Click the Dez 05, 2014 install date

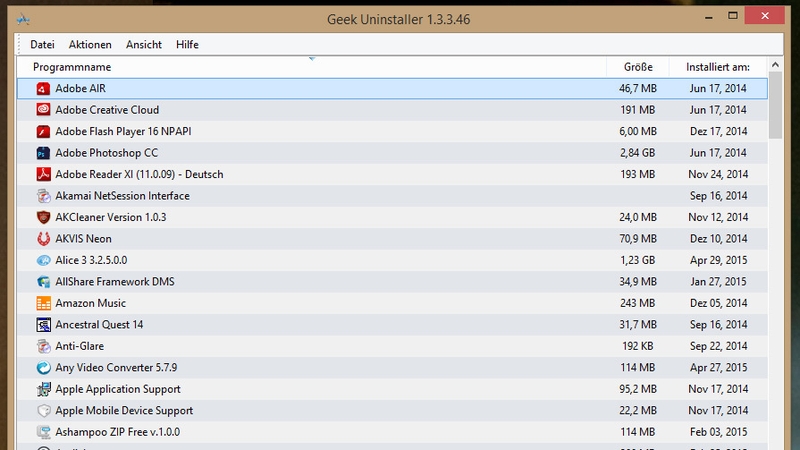(718, 303)
